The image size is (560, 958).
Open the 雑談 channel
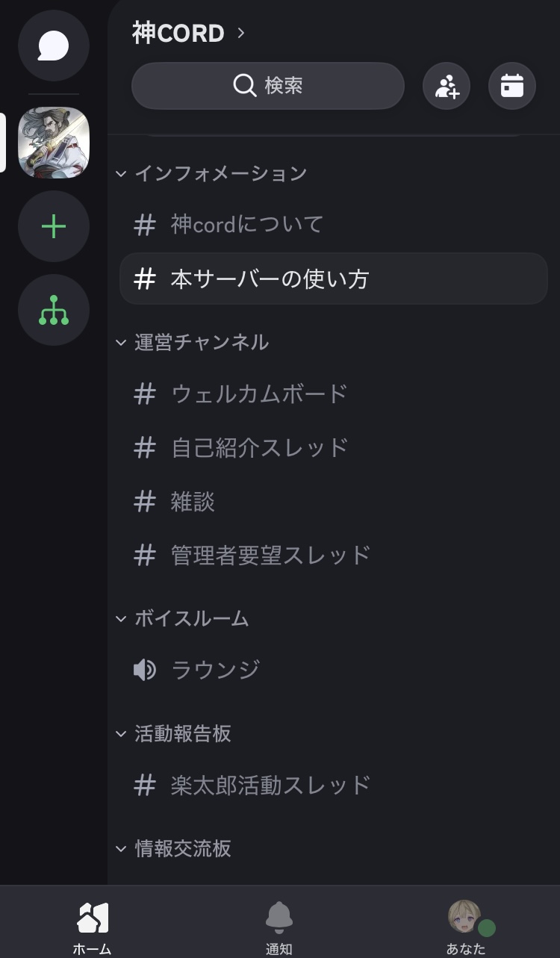193,501
